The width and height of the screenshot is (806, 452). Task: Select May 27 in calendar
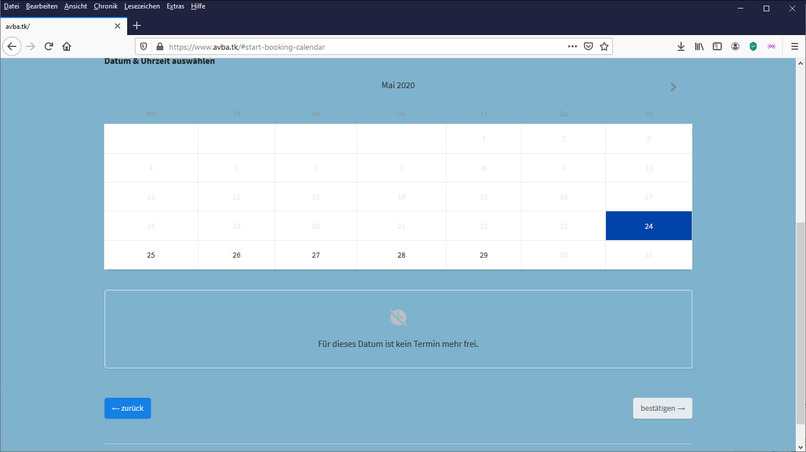coord(316,255)
